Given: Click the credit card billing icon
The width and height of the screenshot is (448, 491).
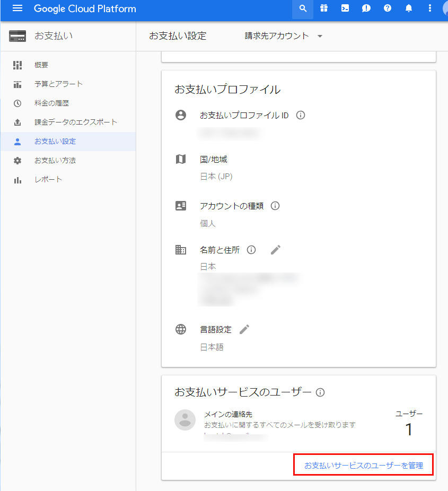Looking at the screenshot, I should [17, 36].
